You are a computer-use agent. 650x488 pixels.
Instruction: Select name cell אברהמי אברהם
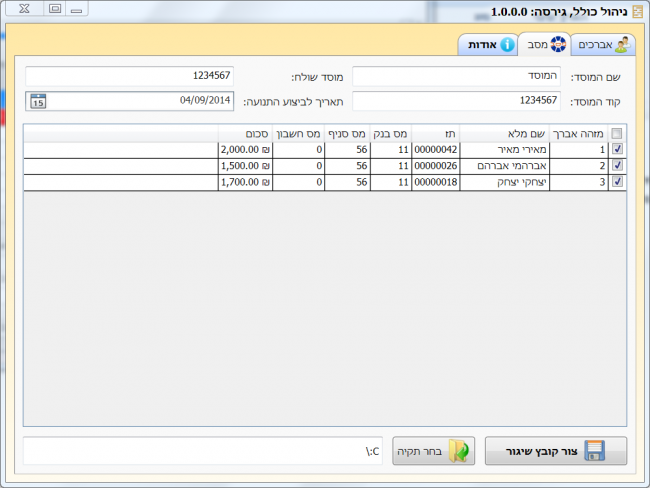504,166
